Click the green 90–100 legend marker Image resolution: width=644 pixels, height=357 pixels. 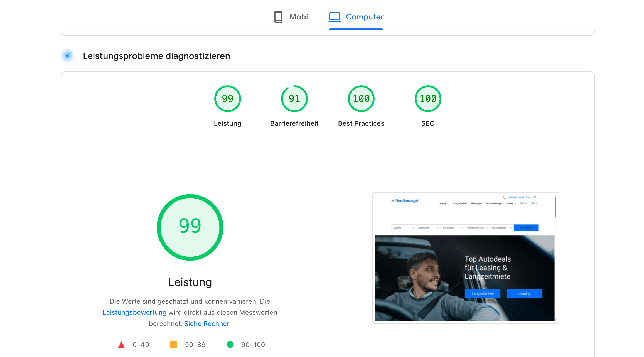(x=230, y=344)
